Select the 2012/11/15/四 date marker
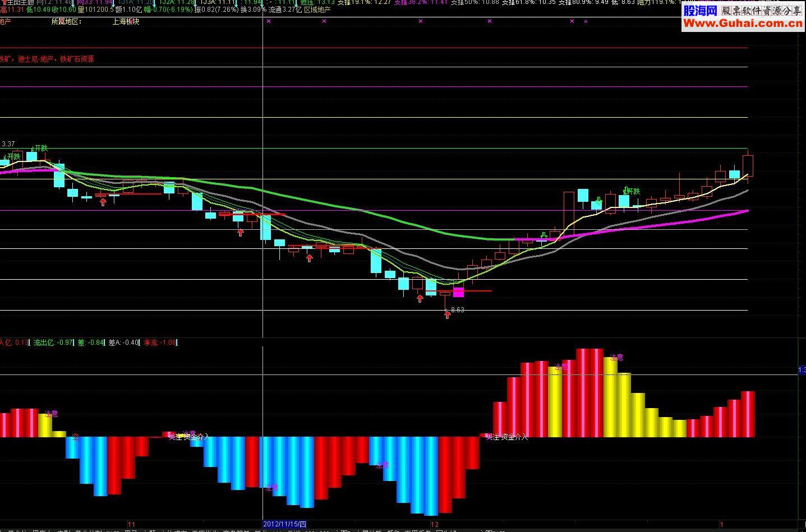The image size is (806, 532). pyautogui.click(x=285, y=524)
